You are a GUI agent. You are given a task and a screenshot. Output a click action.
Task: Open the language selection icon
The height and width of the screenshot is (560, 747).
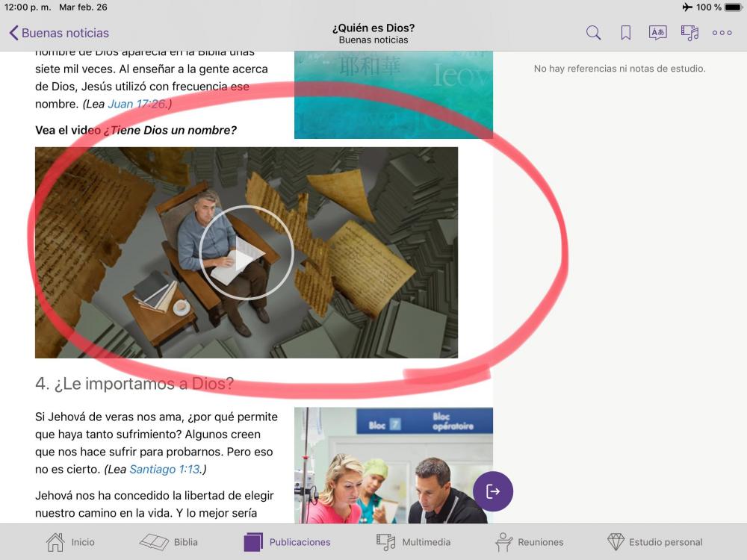pos(657,33)
